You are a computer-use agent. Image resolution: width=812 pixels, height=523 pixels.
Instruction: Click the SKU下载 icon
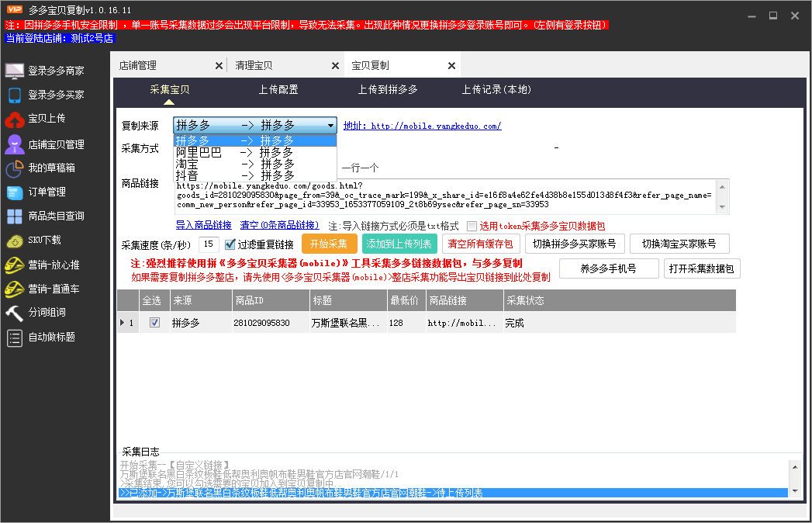(15, 241)
